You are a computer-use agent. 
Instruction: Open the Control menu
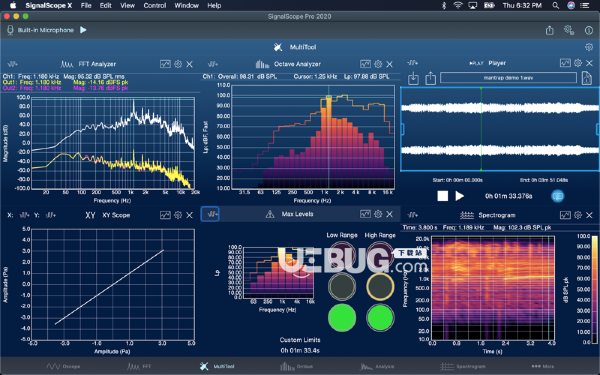coord(155,5)
